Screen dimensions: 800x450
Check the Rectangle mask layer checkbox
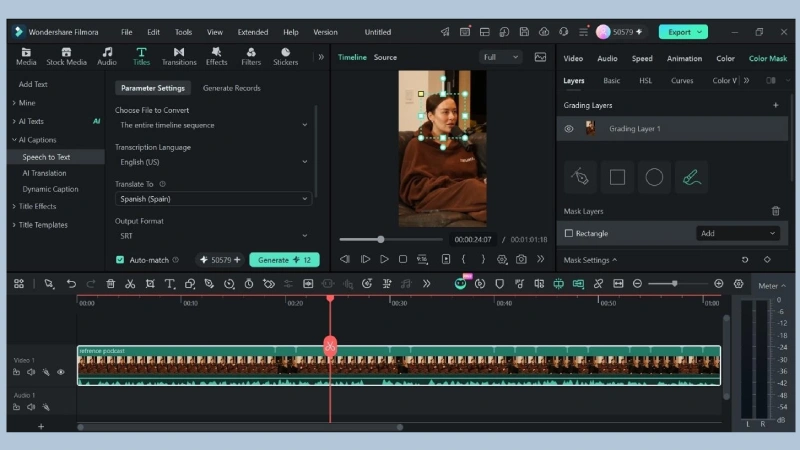[568, 233]
